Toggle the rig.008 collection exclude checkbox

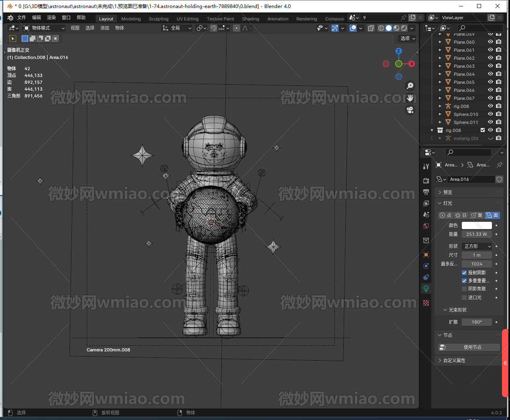coord(483,130)
